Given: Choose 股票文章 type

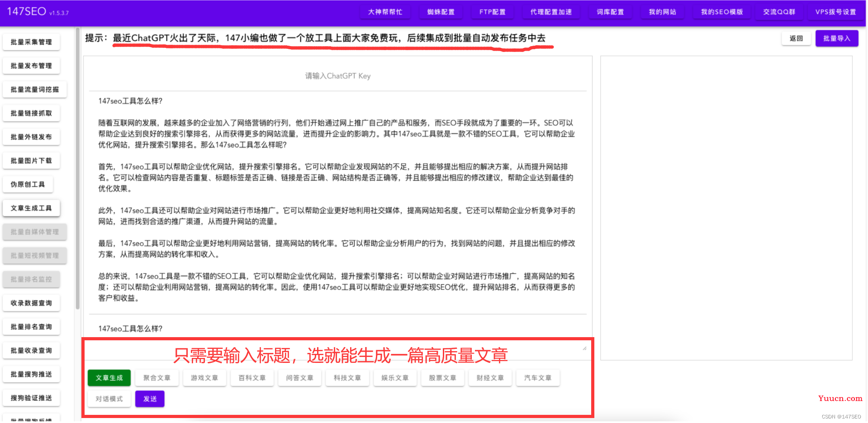Looking at the screenshot, I should pyautogui.click(x=442, y=378).
